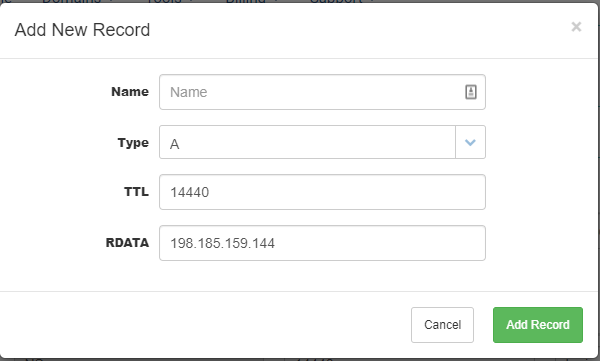Click the Type field label

(x=133, y=143)
